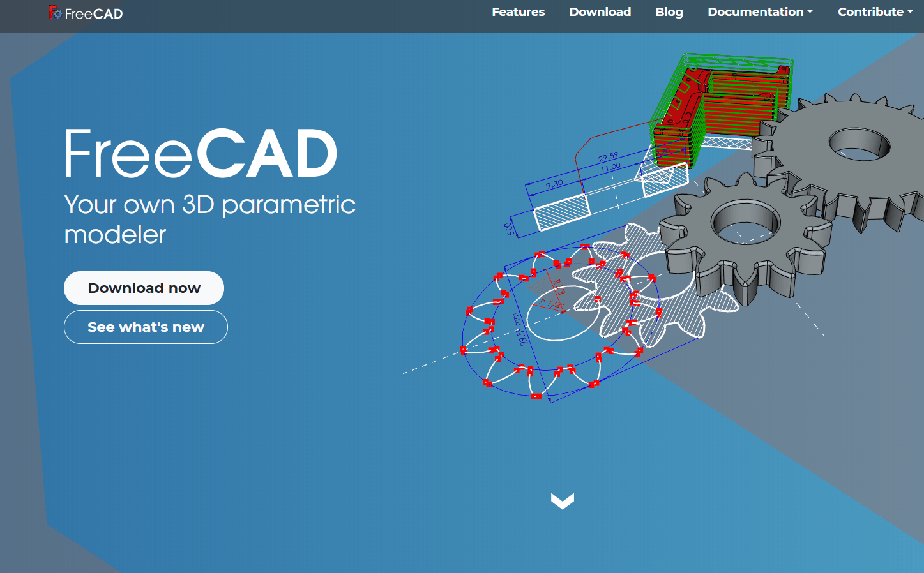Click the large FreeCAD headline text
This screenshot has height=573, width=924.
pos(201,153)
